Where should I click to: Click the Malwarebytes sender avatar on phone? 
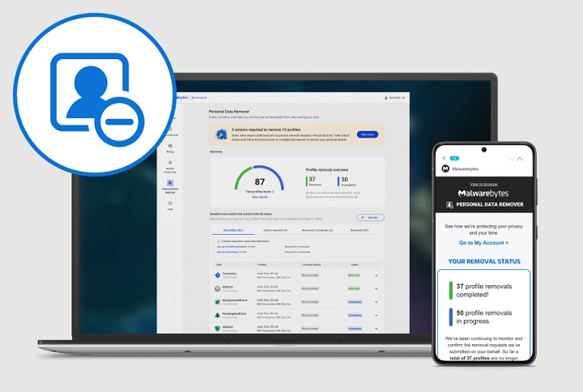tap(445, 168)
